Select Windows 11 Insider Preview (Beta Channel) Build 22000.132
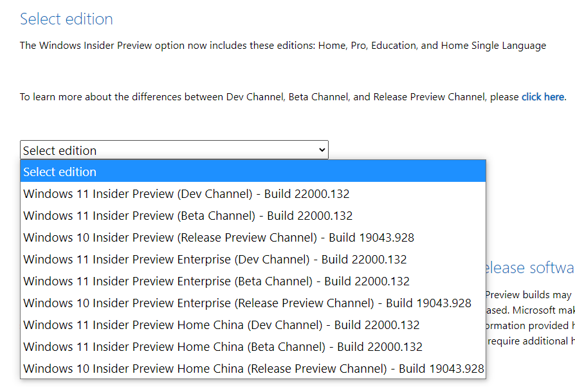This screenshot has height=392, width=575. pos(253,215)
